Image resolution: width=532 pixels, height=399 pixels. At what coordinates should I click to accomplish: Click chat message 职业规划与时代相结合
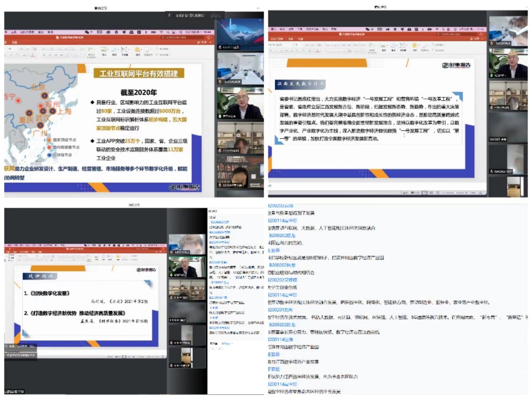pyautogui.click(x=291, y=272)
